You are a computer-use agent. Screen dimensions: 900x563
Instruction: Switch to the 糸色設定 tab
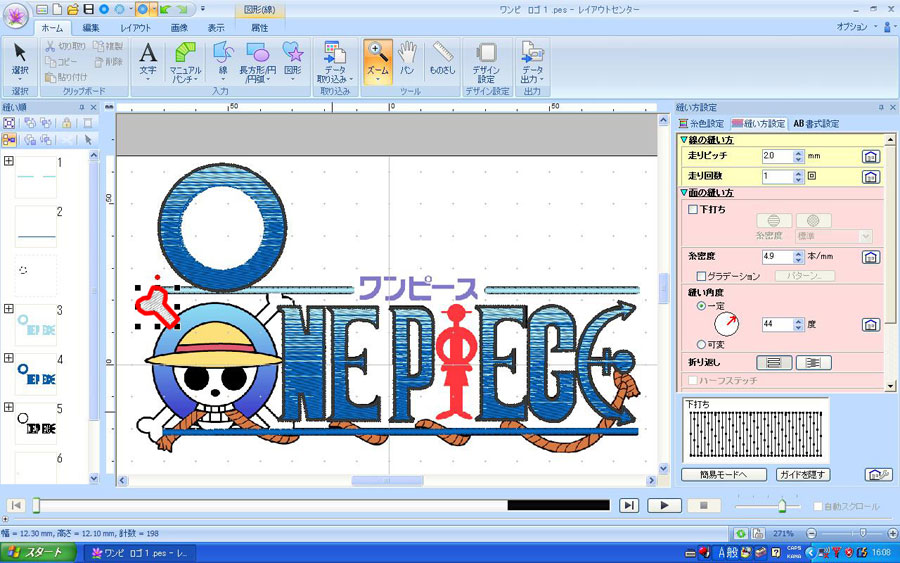(701, 123)
